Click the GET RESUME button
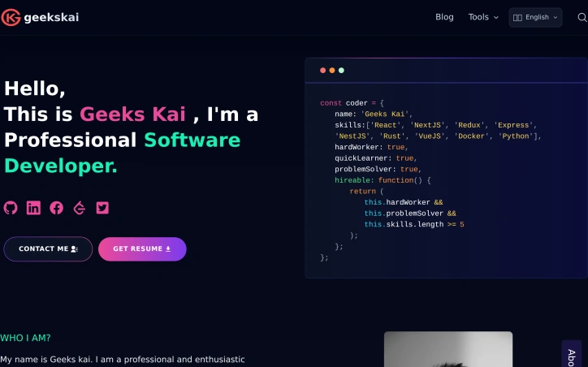 [142, 249]
